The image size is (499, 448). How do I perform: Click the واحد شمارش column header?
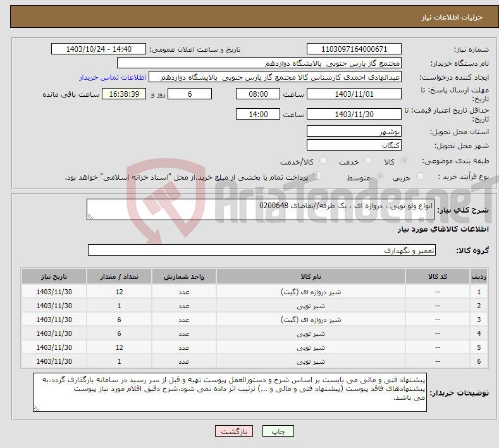[x=184, y=277]
